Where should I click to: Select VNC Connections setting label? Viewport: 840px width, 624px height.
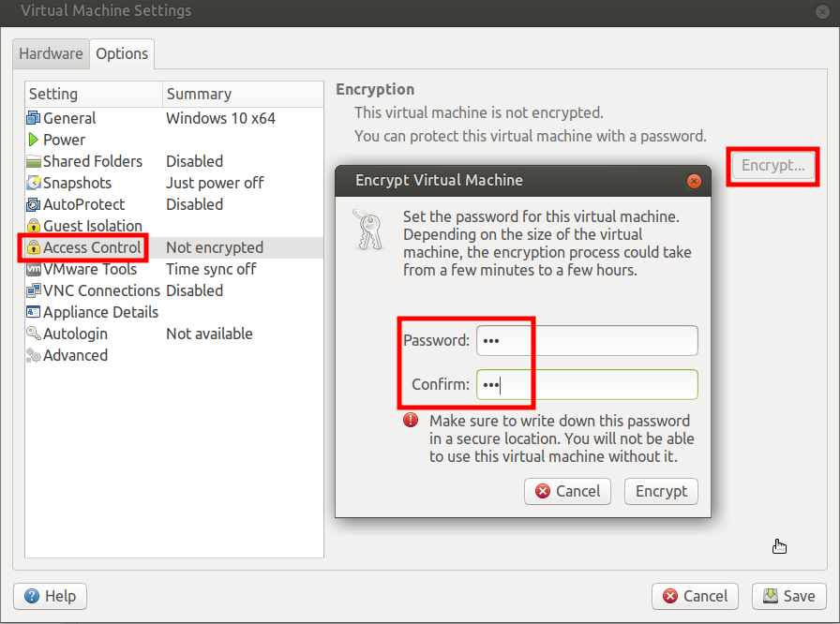[102, 290]
